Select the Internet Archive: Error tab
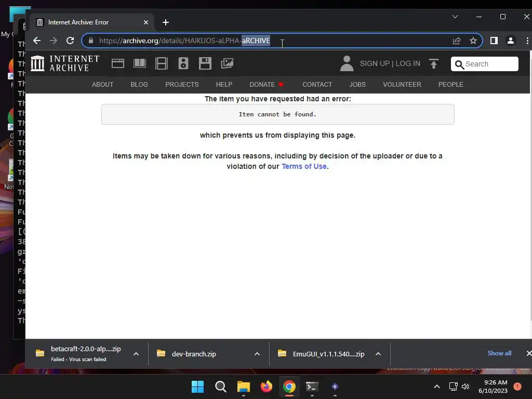This screenshot has width=532, height=399. click(x=91, y=22)
